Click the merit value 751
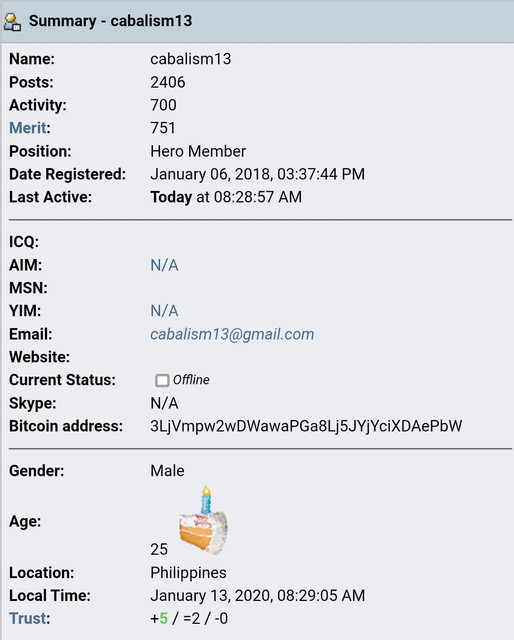 [x=163, y=128]
